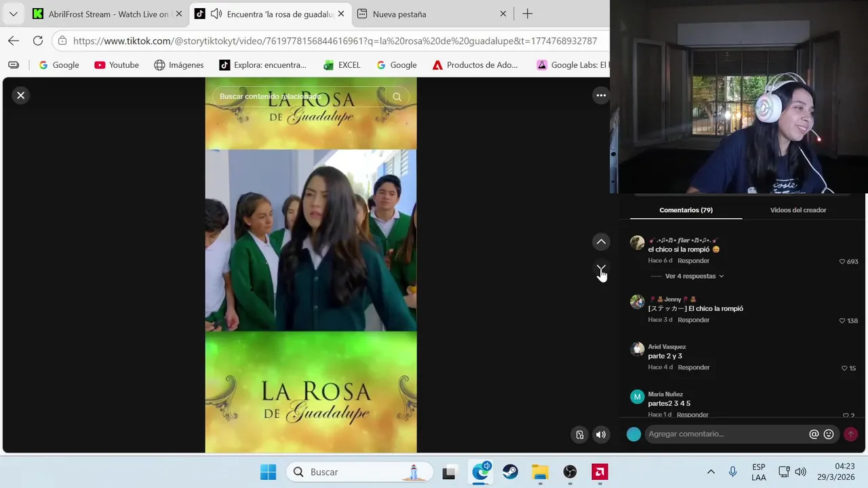
Task: Click the auto-scroll icon beside volume
Action: [579, 434]
